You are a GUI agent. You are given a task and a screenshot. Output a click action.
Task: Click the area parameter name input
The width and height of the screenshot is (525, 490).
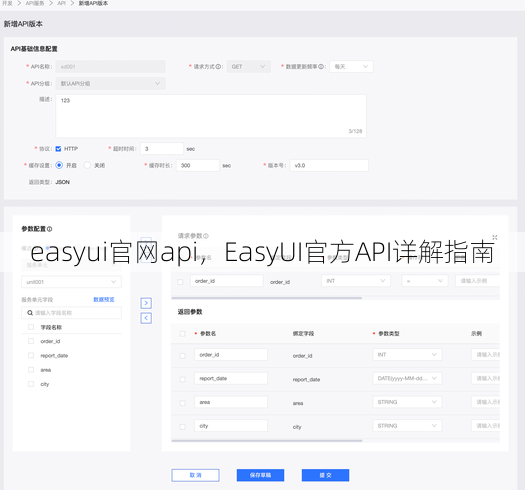[x=231, y=402]
